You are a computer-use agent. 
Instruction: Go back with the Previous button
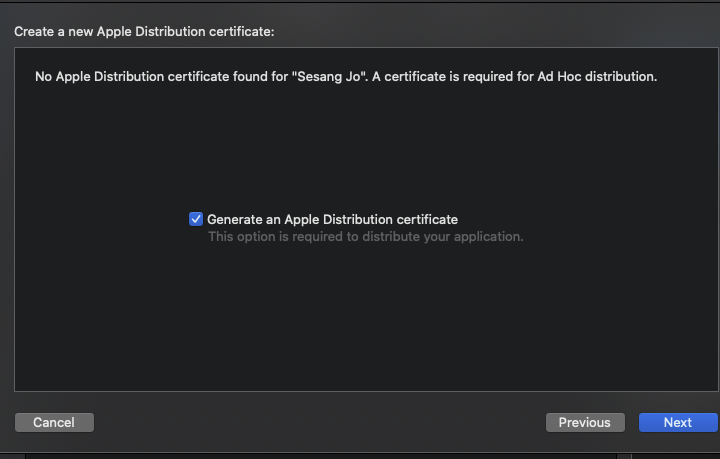click(x=585, y=422)
